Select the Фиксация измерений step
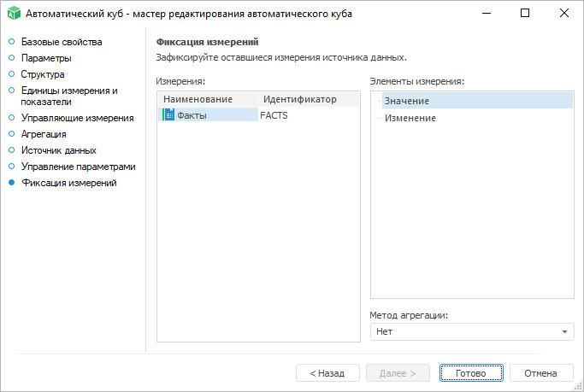Viewport: 584px width, 392px height. click(x=68, y=183)
